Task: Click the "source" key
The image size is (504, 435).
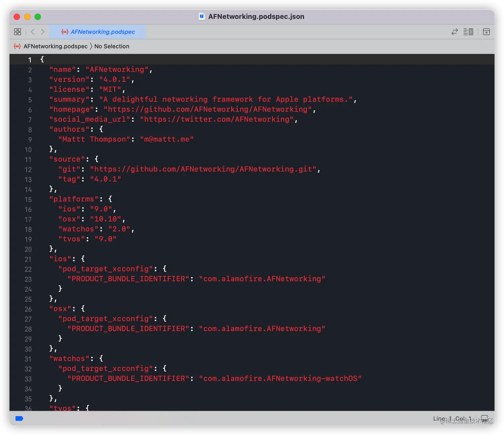Action: click(67, 159)
